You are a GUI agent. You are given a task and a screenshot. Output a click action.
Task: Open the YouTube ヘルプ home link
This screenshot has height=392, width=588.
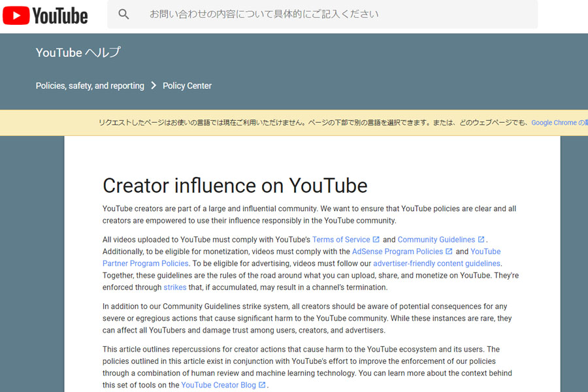tap(78, 52)
